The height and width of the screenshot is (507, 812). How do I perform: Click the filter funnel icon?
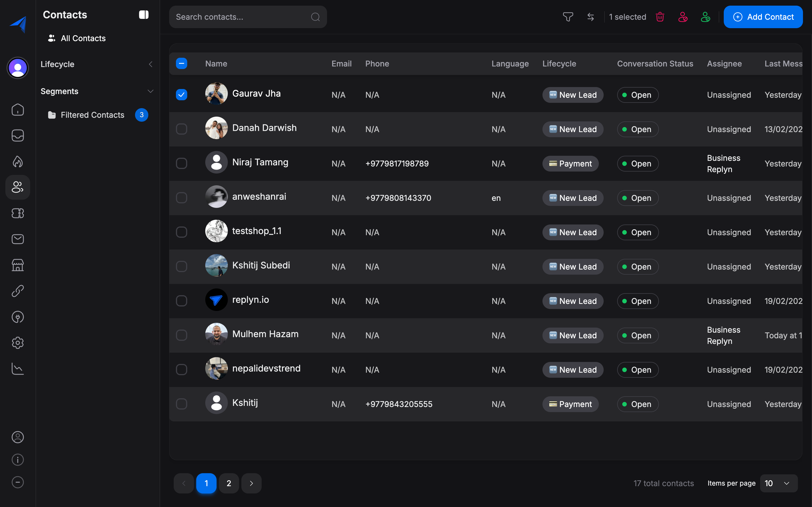point(568,17)
